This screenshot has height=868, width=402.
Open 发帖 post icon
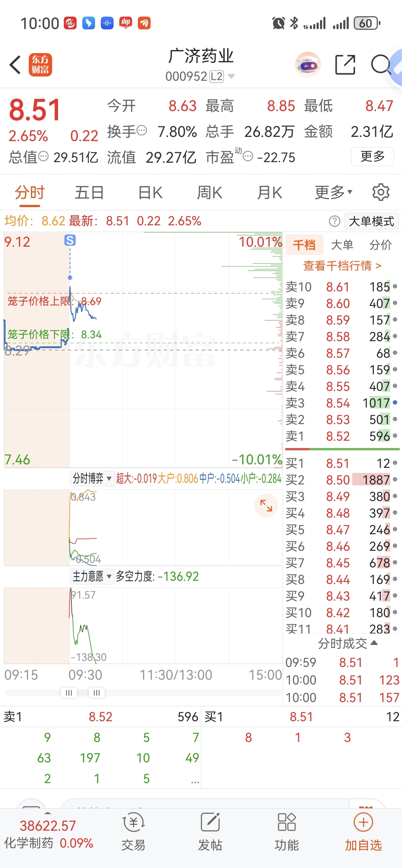(x=210, y=831)
